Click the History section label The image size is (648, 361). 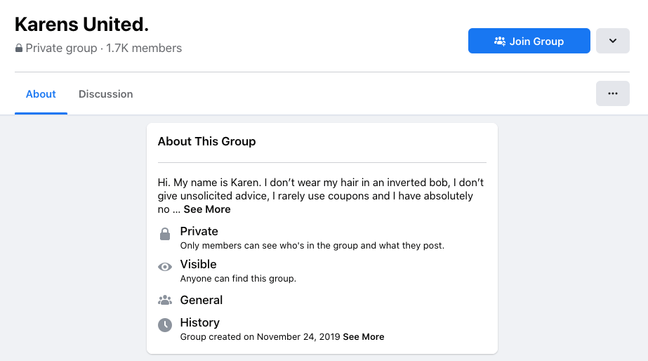[x=200, y=323]
